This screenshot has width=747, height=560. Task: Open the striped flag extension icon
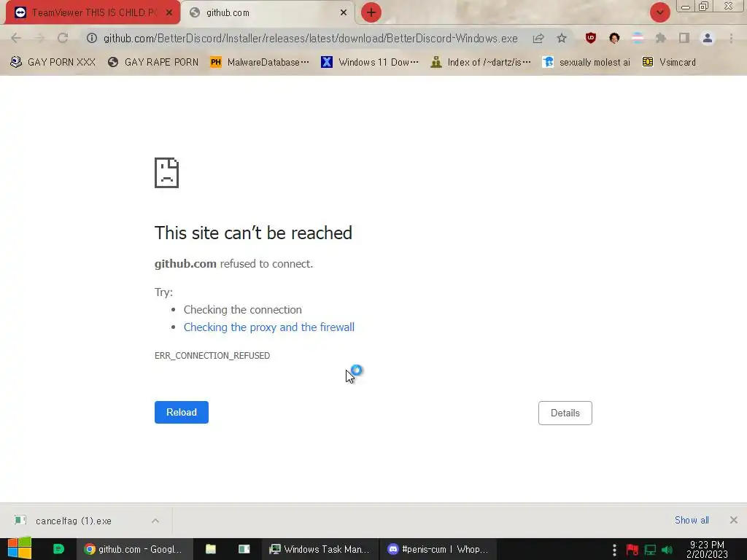point(638,38)
